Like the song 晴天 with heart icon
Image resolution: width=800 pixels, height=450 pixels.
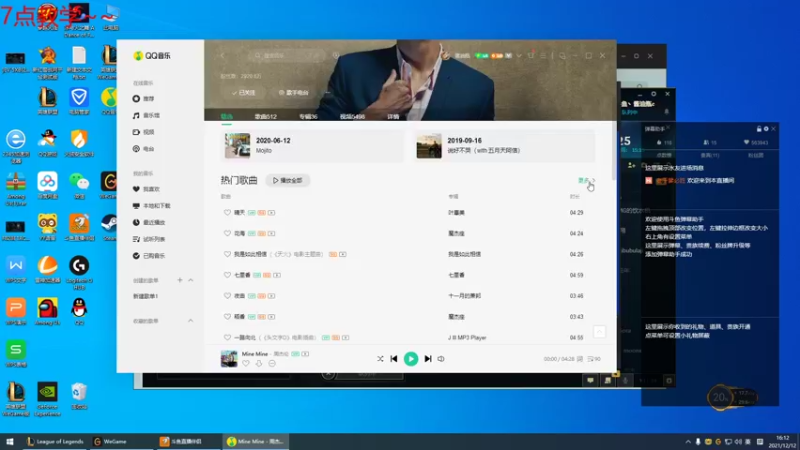(x=227, y=212)
